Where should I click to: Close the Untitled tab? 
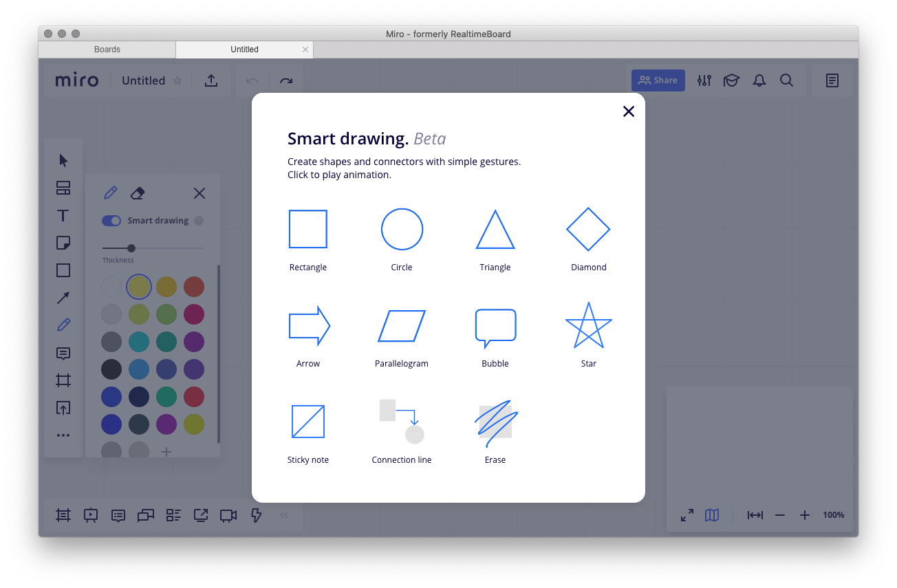point(305,50)
